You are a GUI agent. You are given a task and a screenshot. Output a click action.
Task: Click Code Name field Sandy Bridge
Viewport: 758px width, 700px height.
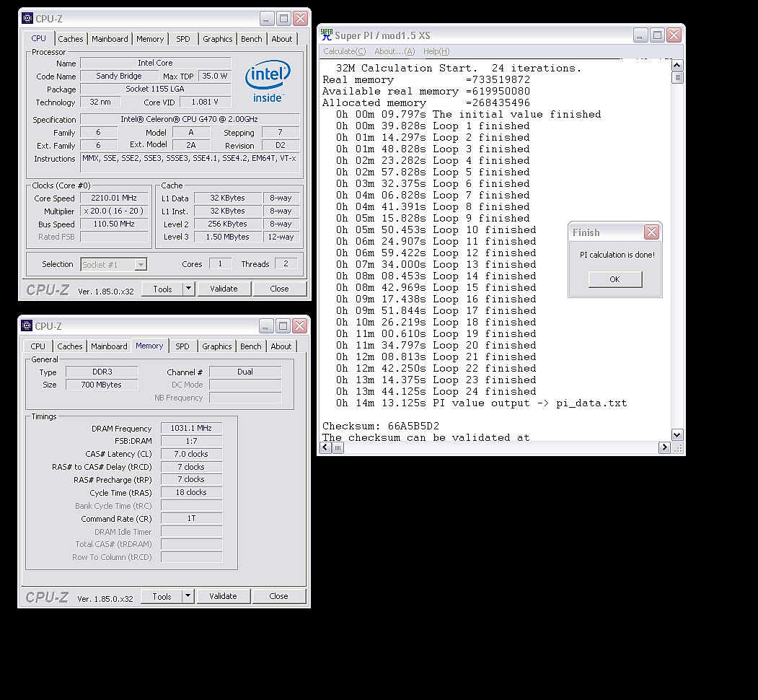pos(119,76)
